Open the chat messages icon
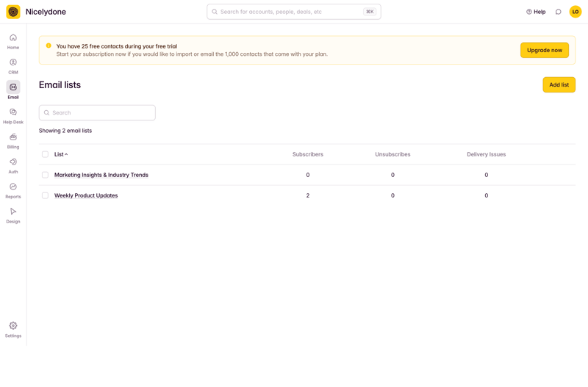Viewport: 588px width, 387px height. pos(559,12)
